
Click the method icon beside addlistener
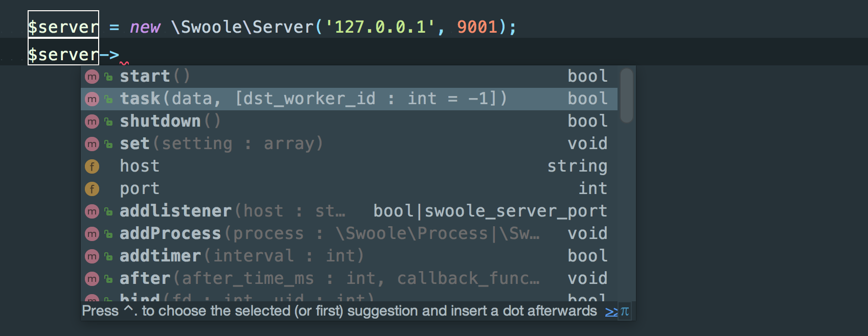tap(92, 211)
